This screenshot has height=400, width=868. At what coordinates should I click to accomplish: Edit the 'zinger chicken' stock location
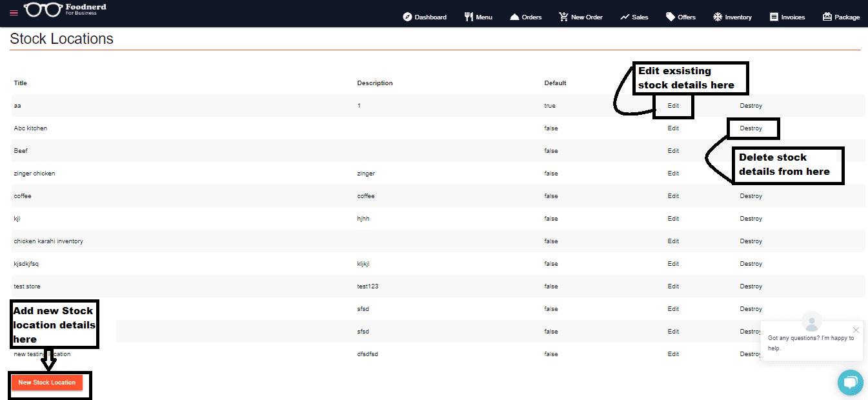[x=673, y=174]
